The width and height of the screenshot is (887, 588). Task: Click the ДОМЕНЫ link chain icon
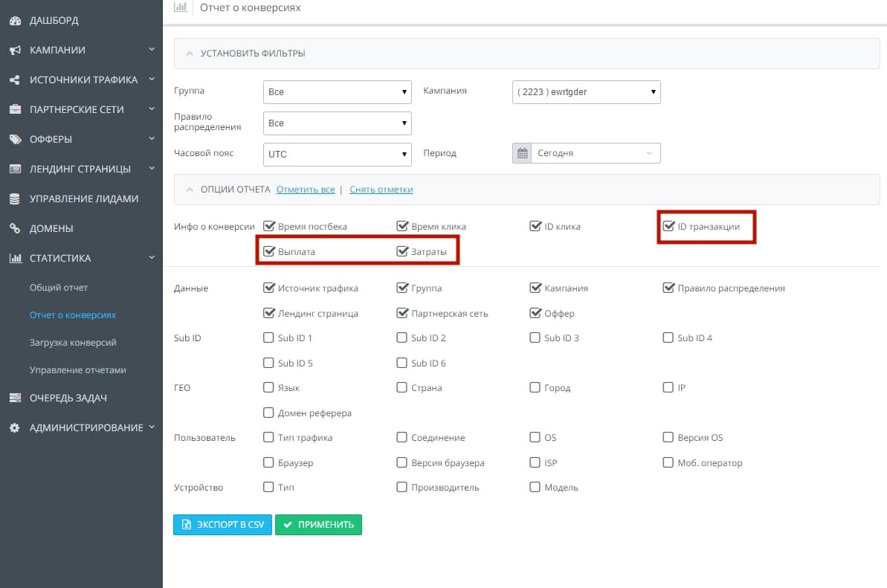tap(16, 228)
